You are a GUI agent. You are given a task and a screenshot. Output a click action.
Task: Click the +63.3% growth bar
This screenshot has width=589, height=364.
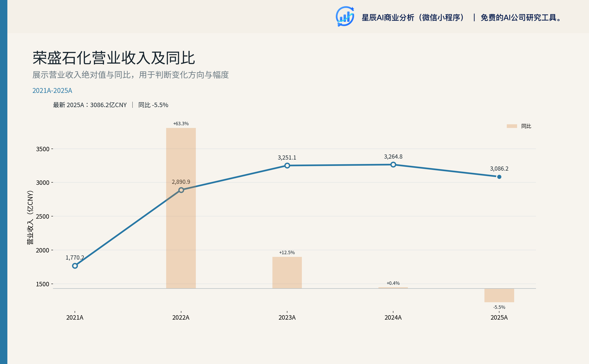click(181, 208)
